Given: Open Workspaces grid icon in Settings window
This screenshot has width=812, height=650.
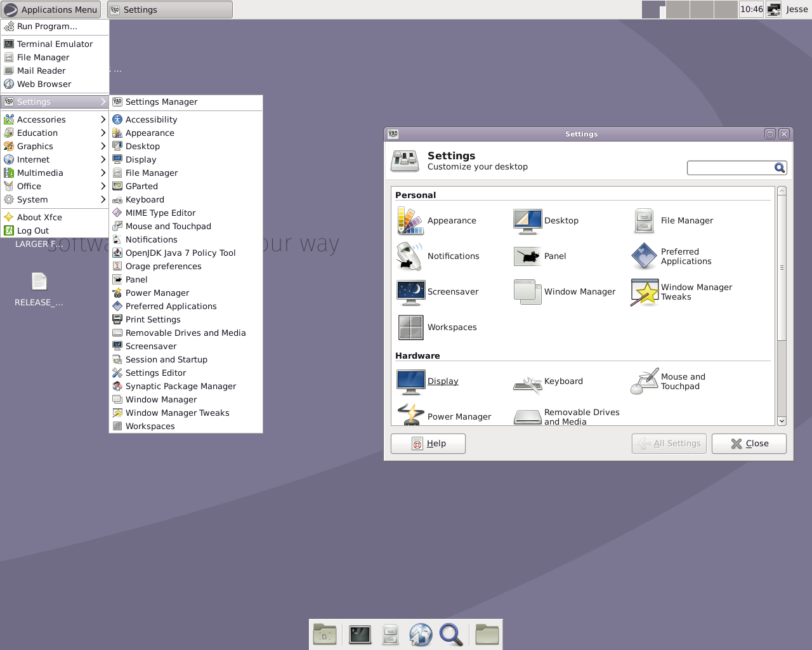Looking at the screenshot, I should click(x=410, y=327).
